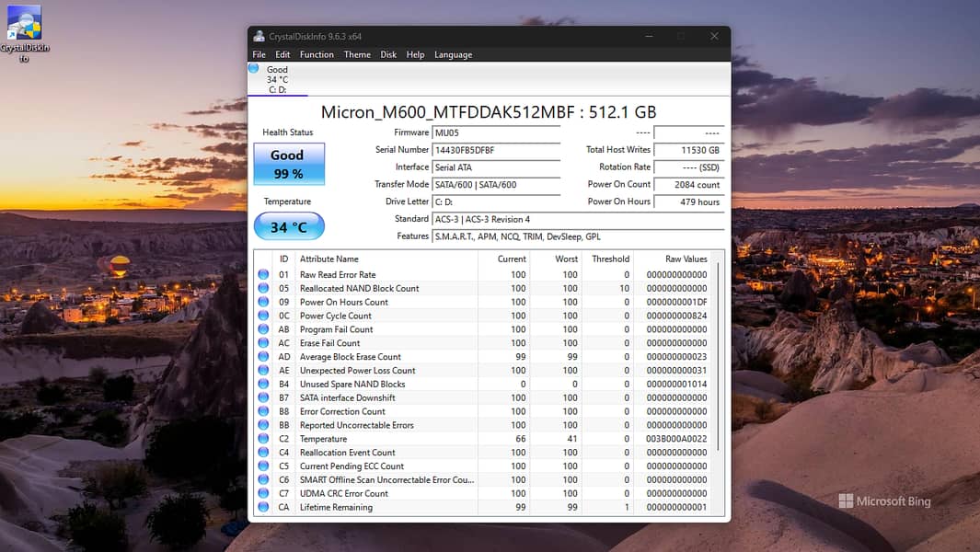980x552 pixels.
Task: Click the Health Status label
Action: 287,132
